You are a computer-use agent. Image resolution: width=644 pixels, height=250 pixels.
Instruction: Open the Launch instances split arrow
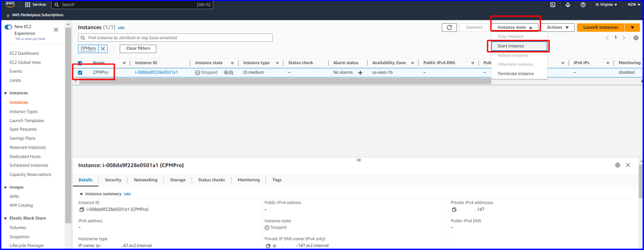632,27
